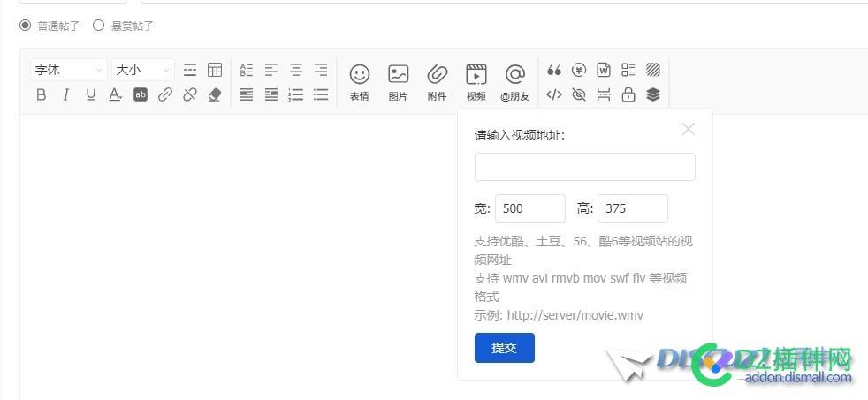Viewport: 868px width, 400px height.
Task: Insert a numbered ordered list
Action: click(x=296, y=94)
